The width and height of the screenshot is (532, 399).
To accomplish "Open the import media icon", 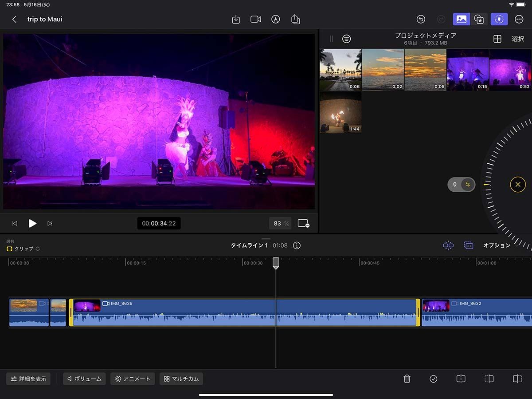I will pyautogui.click(x=236, y=20).
